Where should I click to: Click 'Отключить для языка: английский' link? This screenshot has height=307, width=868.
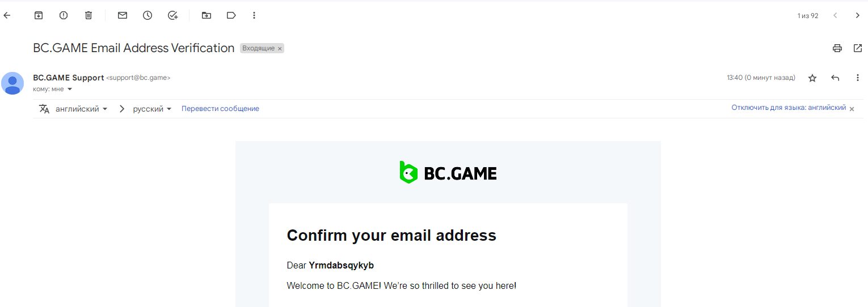point(789,108)
